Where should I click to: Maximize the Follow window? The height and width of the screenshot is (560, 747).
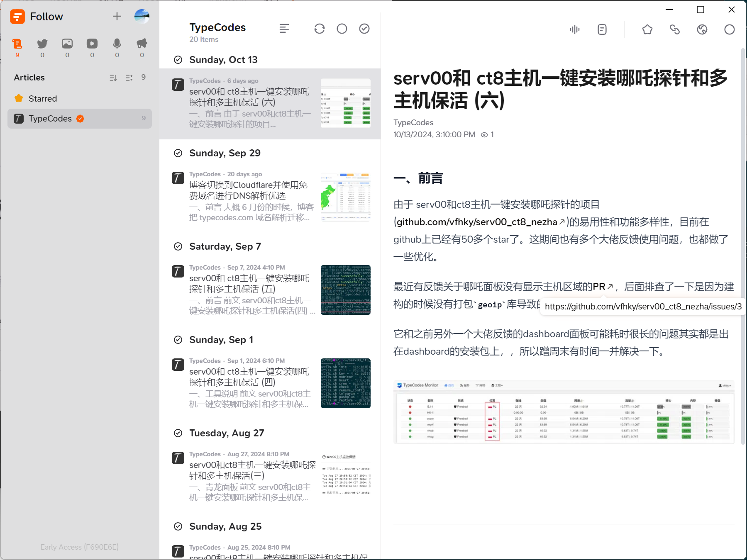[x=701, y=10]
